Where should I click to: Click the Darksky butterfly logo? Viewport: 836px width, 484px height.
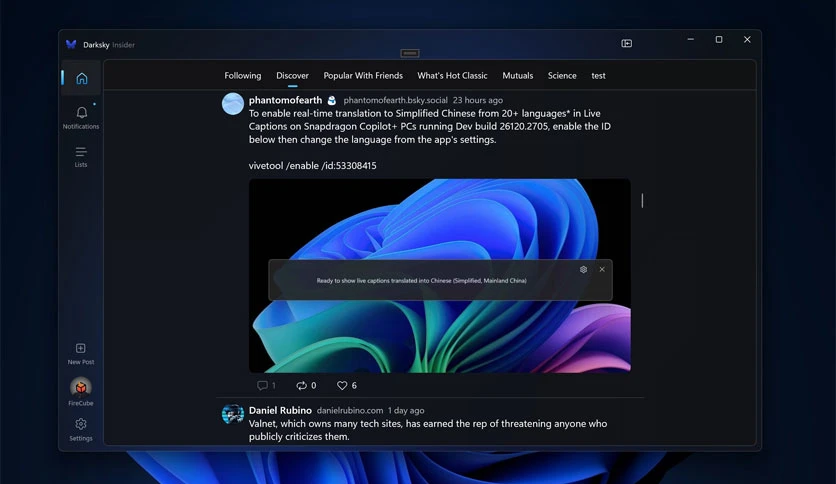[71, 45]
